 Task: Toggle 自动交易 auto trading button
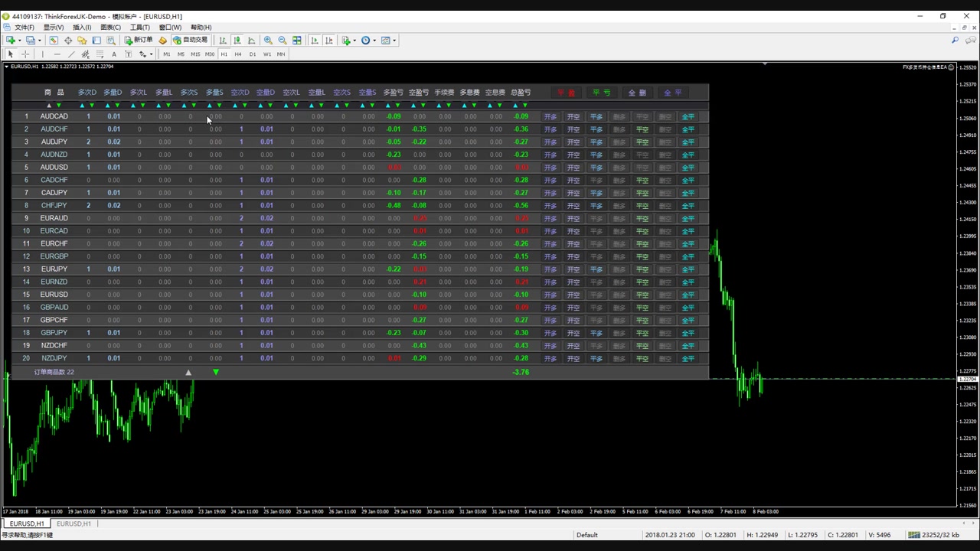click(190, 41)
